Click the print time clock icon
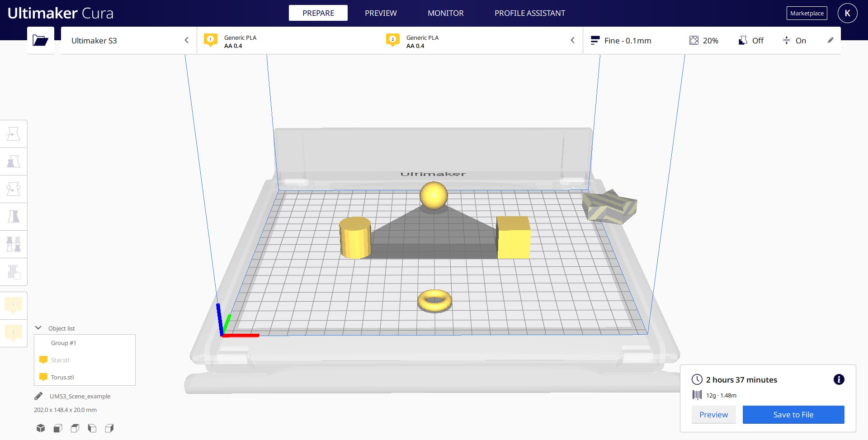 click(x=697, y=379)
